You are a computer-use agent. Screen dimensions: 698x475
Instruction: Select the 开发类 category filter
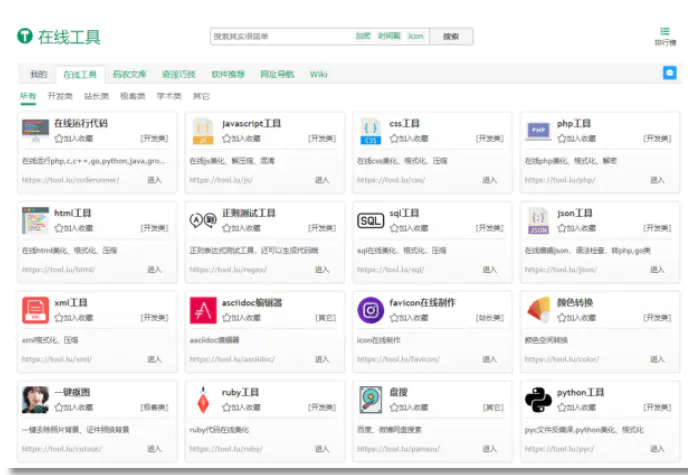point(60,96)
